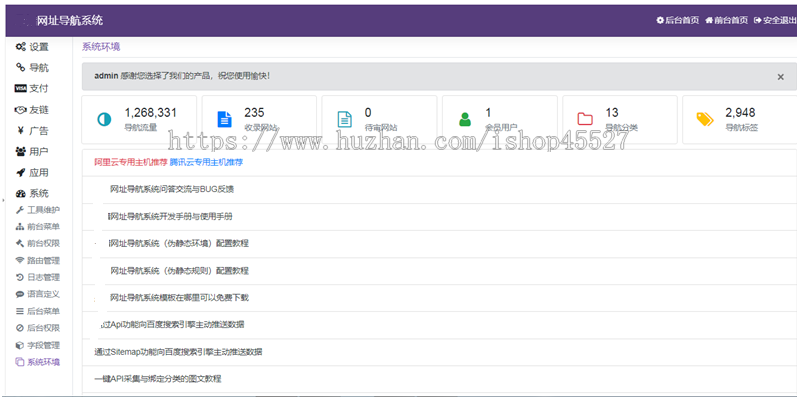Screen dimensions: 799x399
Task: Click the history icon beside 日志管理
Action: pyautogui.click(x=20, y=277)
